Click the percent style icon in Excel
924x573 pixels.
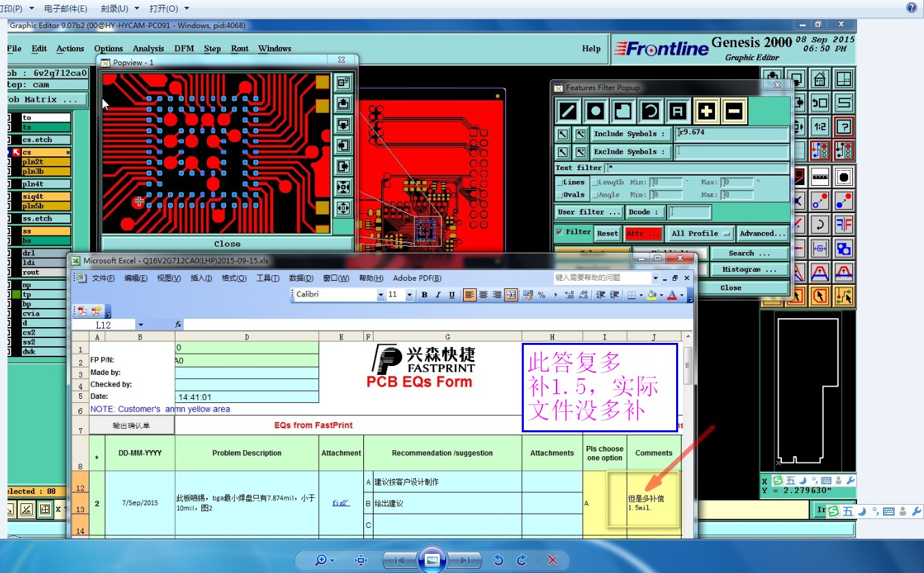click(542, 295)
